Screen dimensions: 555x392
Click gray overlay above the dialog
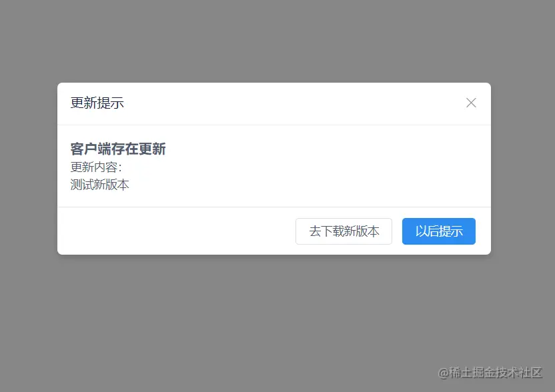(x=274, y=41)
